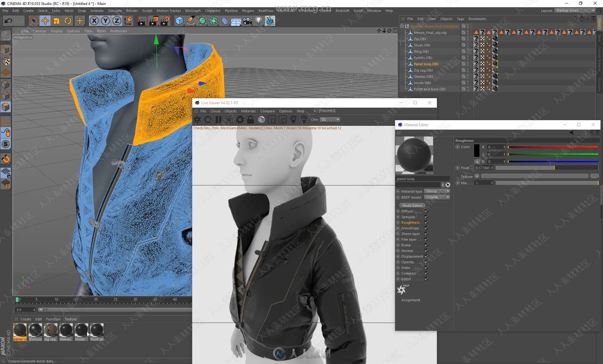
Task: Toggle Z-axis lock
Action: pos(117,21)
